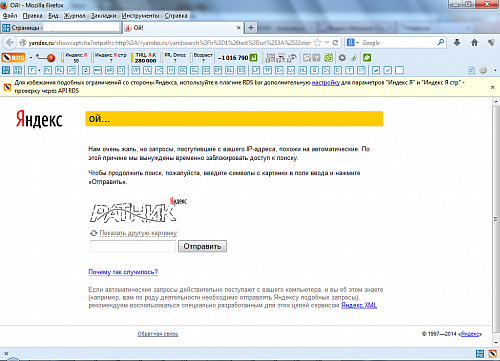
Task: Click the TF icon in second toolbar row
Action: 267,70
